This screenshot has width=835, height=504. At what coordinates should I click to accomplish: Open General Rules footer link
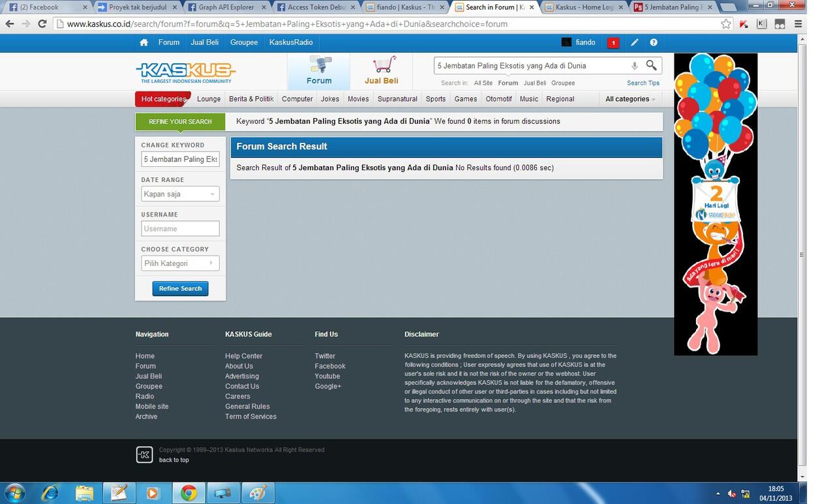tap(247, 406)
